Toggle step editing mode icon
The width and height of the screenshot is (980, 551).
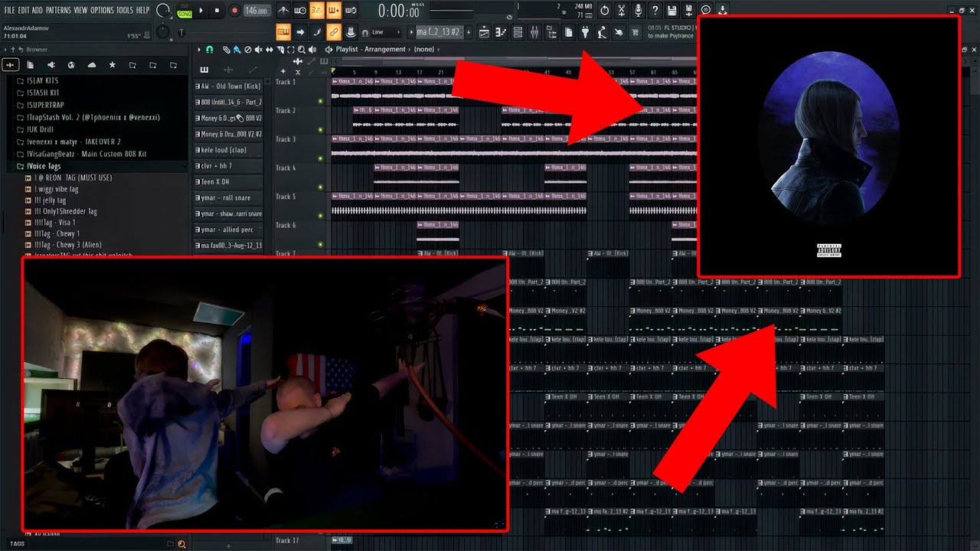click(317, 32)
